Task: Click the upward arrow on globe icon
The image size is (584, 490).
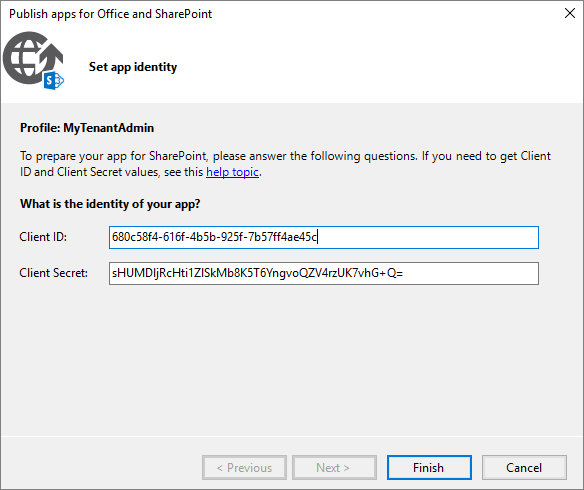Action: coord(53,56)
